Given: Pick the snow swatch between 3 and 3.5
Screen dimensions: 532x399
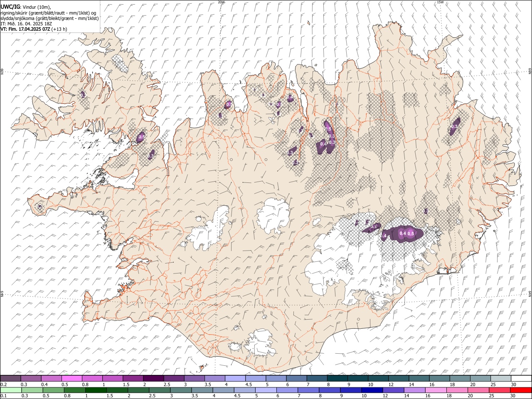Looking at the screenshot, I should [194, 379].
